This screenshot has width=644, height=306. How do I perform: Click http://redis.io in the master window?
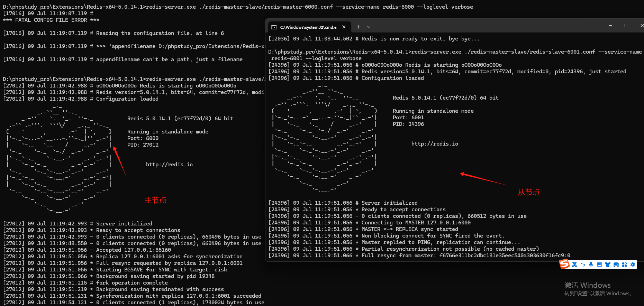tap(169, 165)
